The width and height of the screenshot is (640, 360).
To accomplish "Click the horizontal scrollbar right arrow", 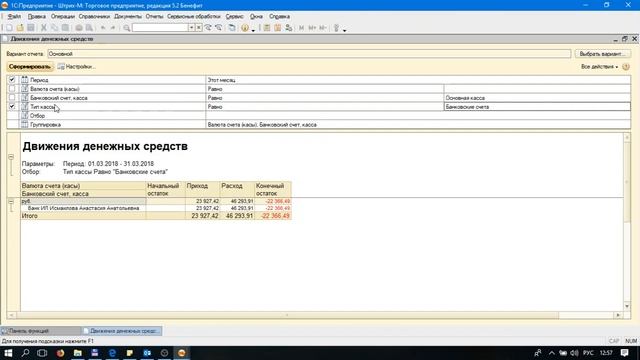I will pos(618,315).
